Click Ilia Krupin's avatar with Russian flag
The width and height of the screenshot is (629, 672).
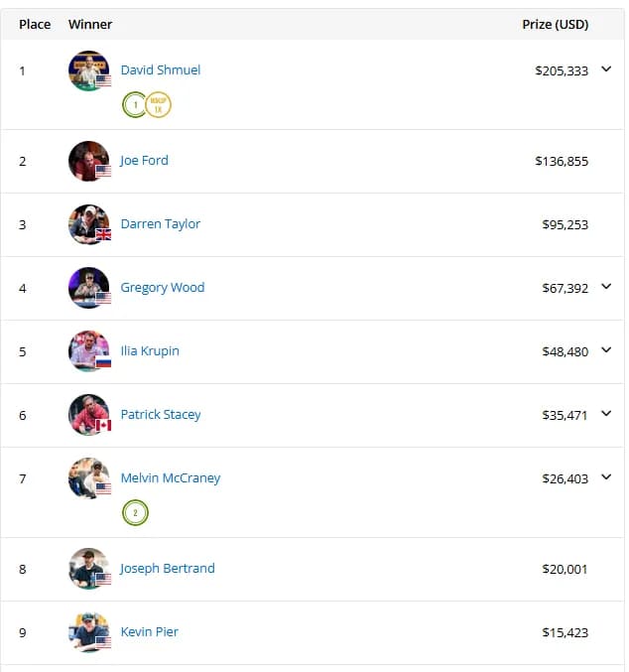(88, 351)
